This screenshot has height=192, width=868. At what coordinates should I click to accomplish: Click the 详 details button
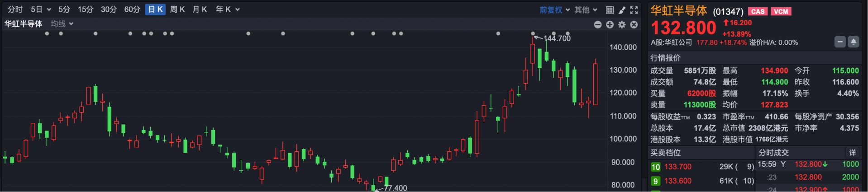(x=852, y=153)
